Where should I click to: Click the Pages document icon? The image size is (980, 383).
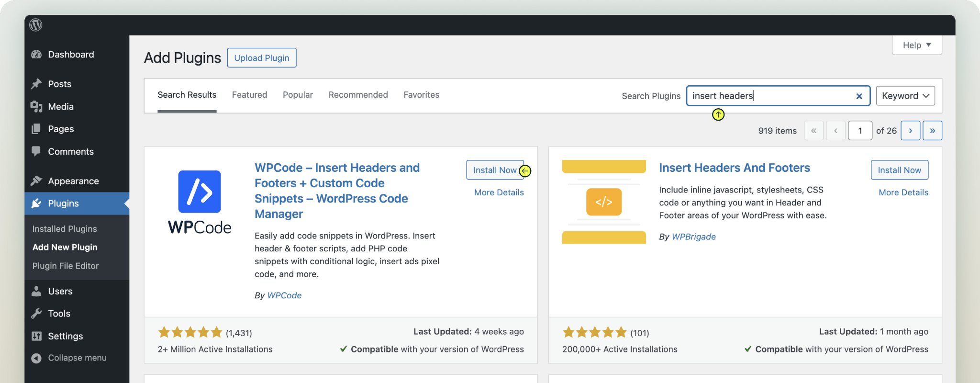tap(36, 129)
